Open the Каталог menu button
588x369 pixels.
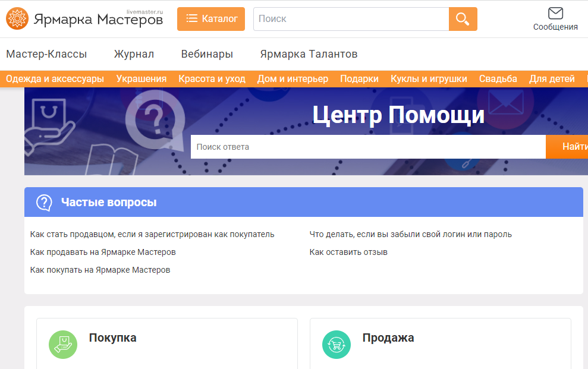tap(211, 19)
